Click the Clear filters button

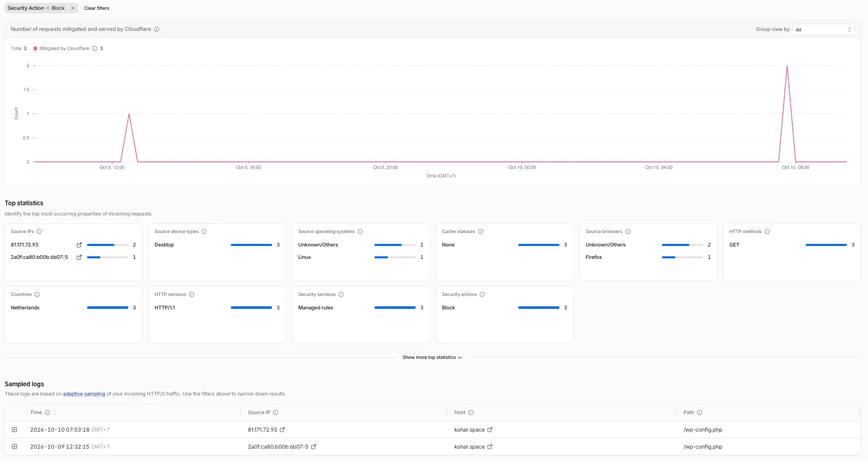click(97, 8)
